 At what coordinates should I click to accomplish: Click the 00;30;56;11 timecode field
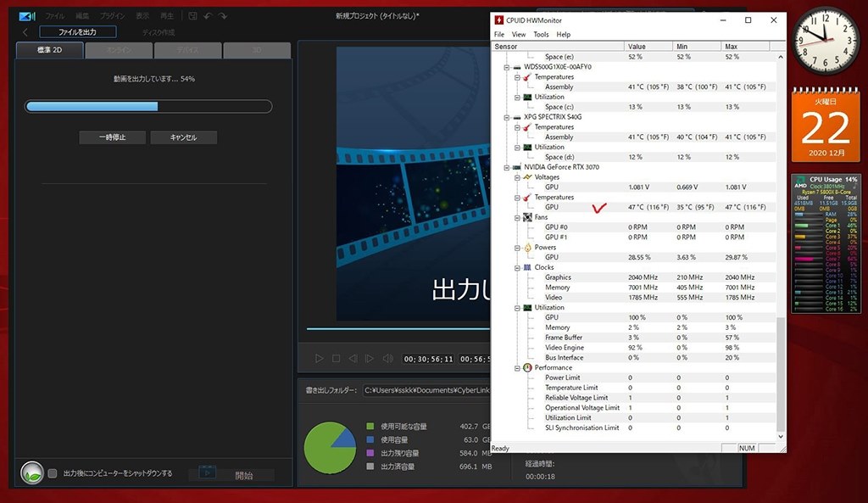click(428, 359)
